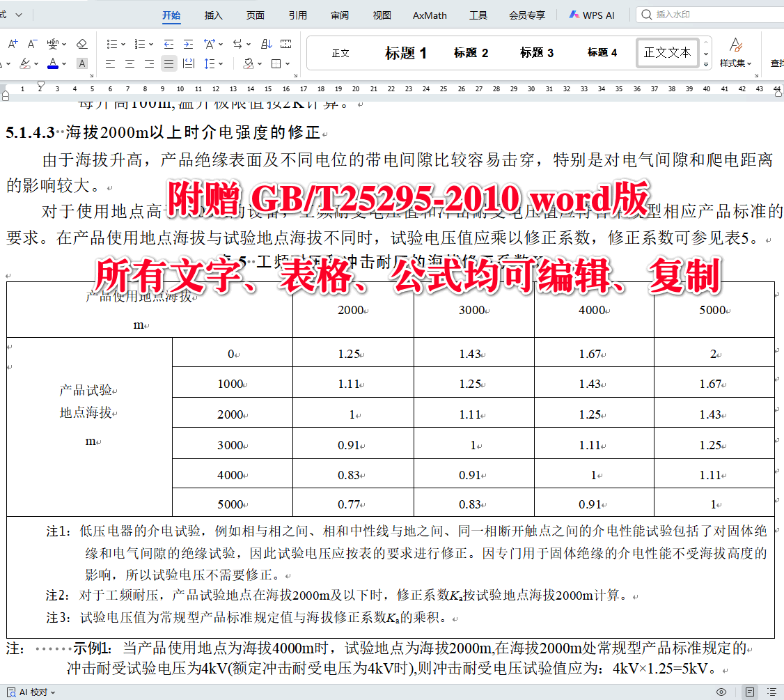The width and height of the screenshot is (784, 700).
Task: Click the Decrease Indent icon
Action: [x=168, y=43]
